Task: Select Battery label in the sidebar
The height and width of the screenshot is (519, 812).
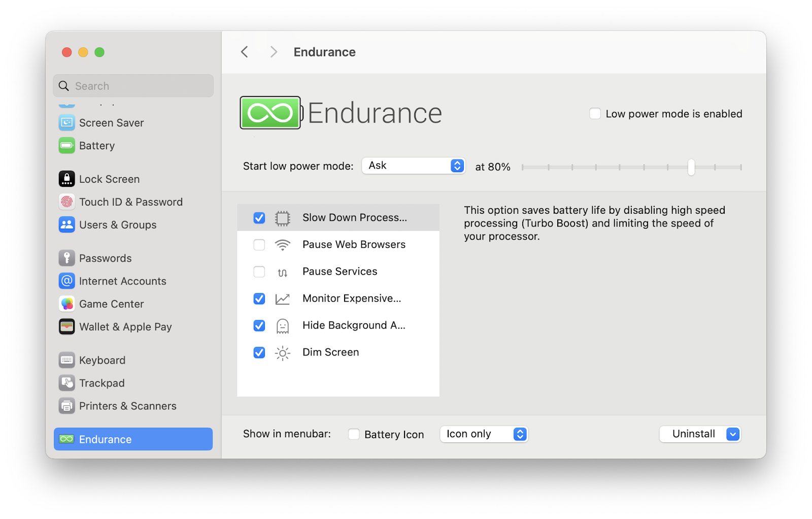Action: click(x=97, y=146)
